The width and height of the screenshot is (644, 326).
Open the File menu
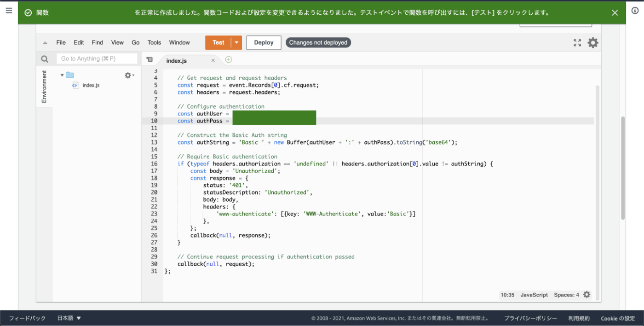[61, 42]
